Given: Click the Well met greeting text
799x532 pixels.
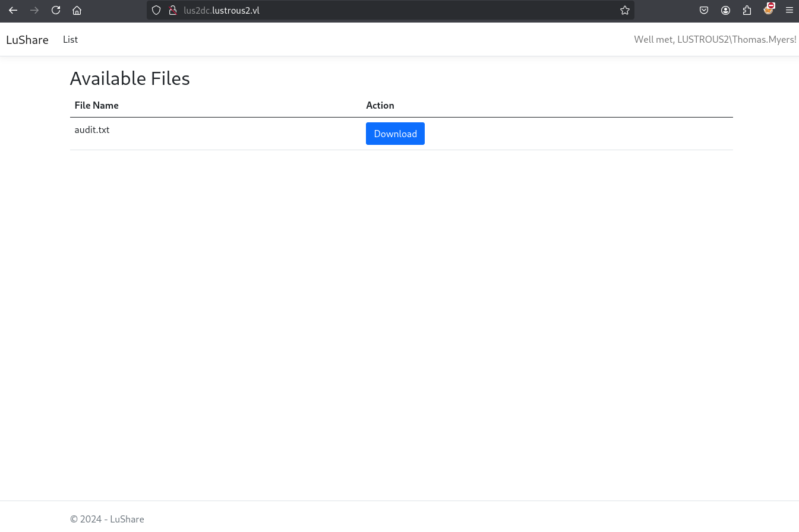Looking at the screenshot, I should pyautogui.click(x=715, y=39).
